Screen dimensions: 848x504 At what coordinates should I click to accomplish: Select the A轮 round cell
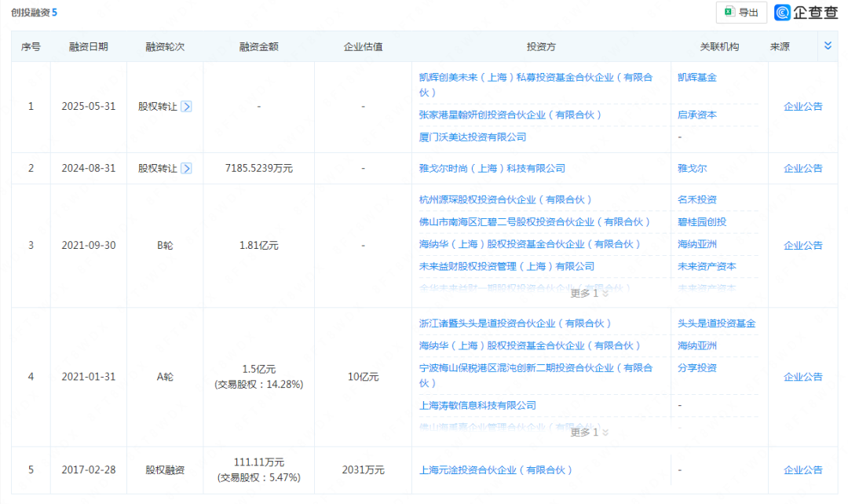pyautogui.click(x=165, y=377)
